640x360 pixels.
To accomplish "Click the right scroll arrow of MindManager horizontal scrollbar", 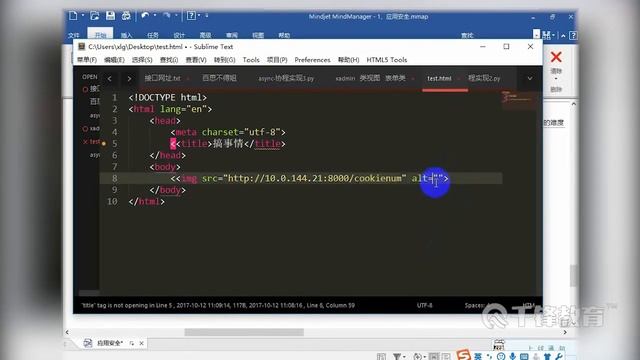I will click(x=565, y=332).
